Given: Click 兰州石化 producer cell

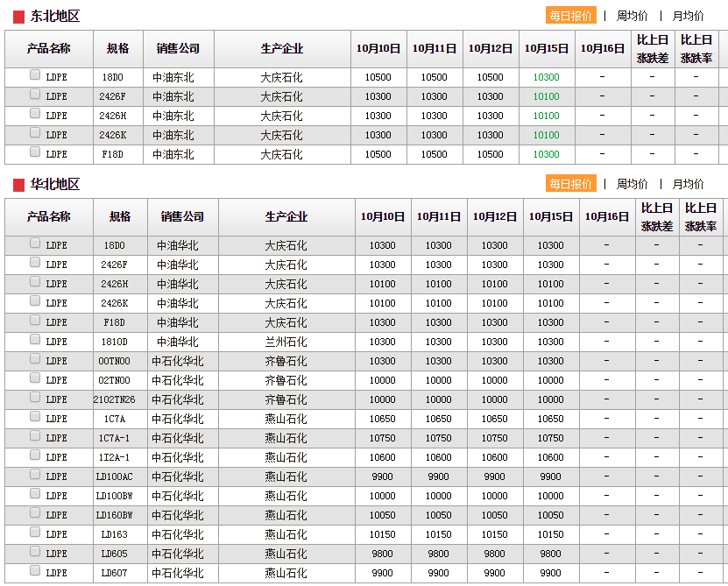Looking at the screenshot, I should [286, 342].
